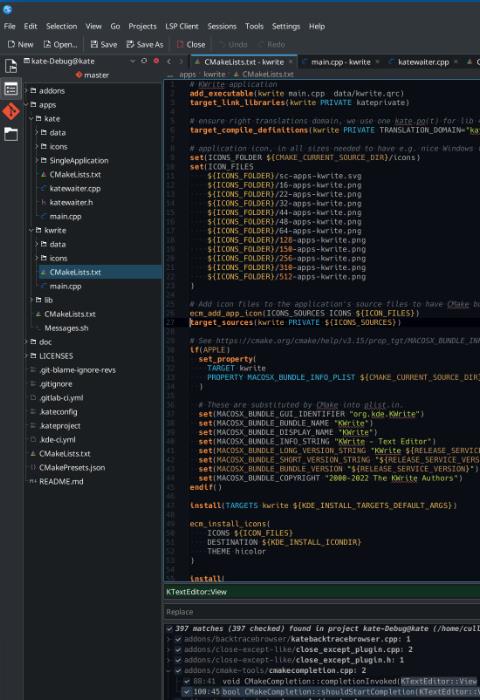Click the New document toolbar button
This screenshot has height=700, width=480.
[21, 44]
